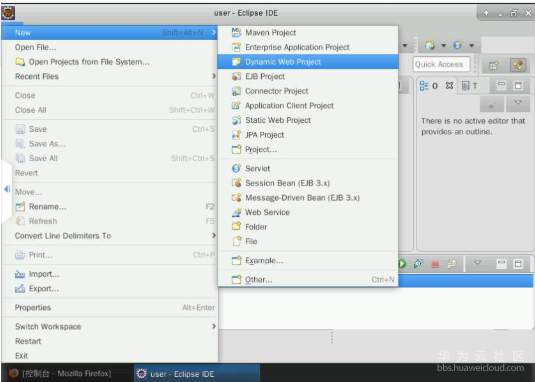Image resolution: width=535 pixels, height=382 pixels.
Task: Open the Example... wizard
Action: coord(308,261)
